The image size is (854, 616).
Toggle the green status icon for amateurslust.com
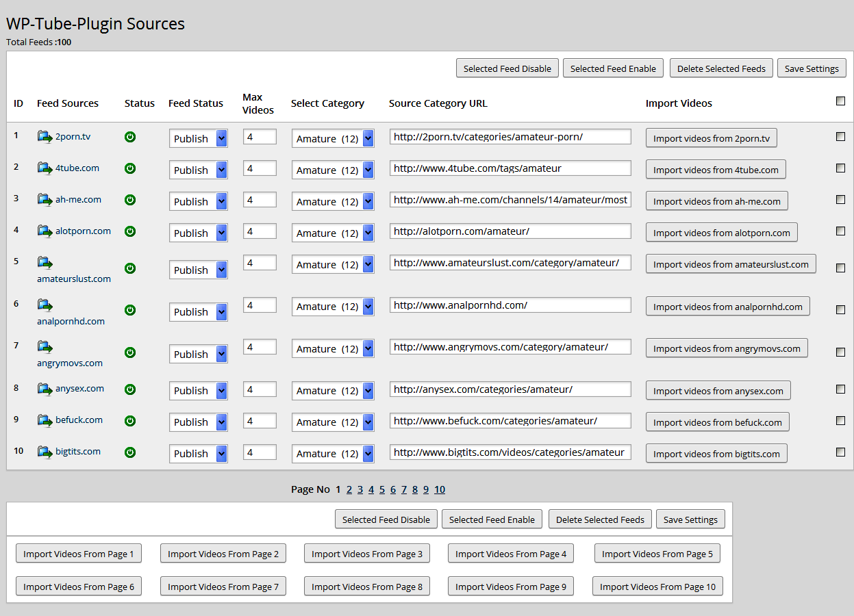click(x=130, y=268)
